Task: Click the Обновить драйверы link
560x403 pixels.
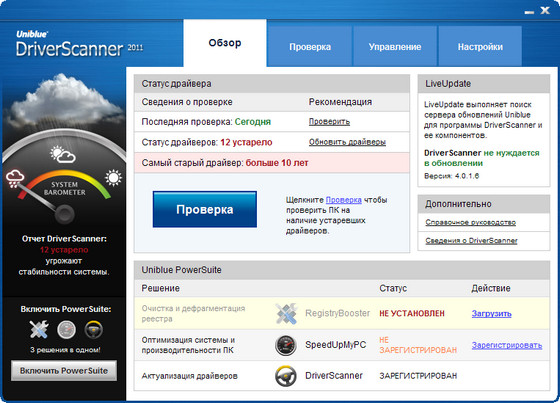Action: click(347, 142)
